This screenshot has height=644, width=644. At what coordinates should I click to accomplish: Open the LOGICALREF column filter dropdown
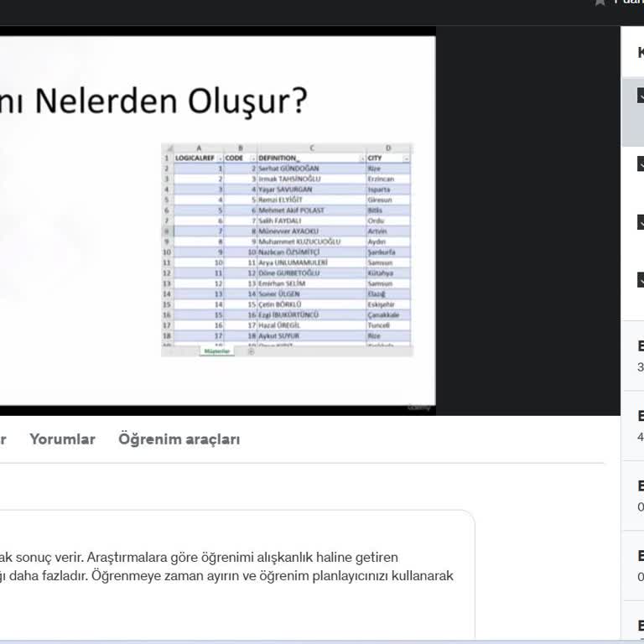click(x=220, y=158)
